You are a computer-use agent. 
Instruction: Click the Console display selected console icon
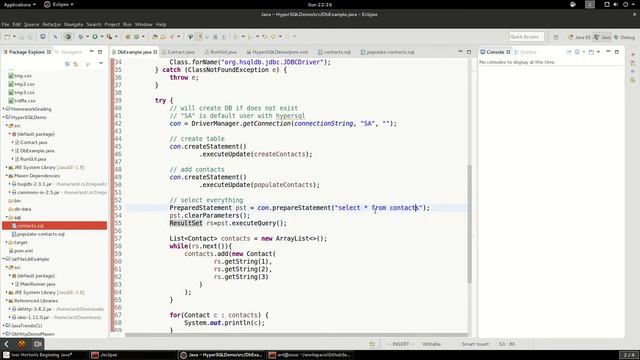578,52
